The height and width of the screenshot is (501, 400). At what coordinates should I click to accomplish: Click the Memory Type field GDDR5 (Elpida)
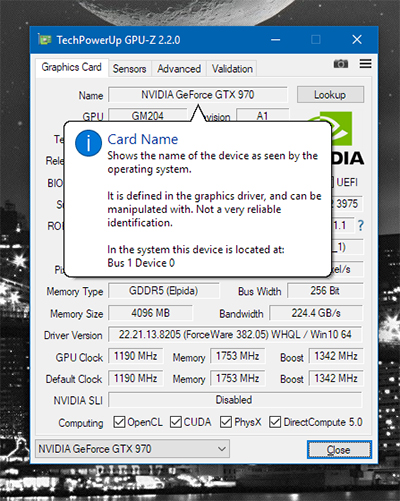point(164,291)
